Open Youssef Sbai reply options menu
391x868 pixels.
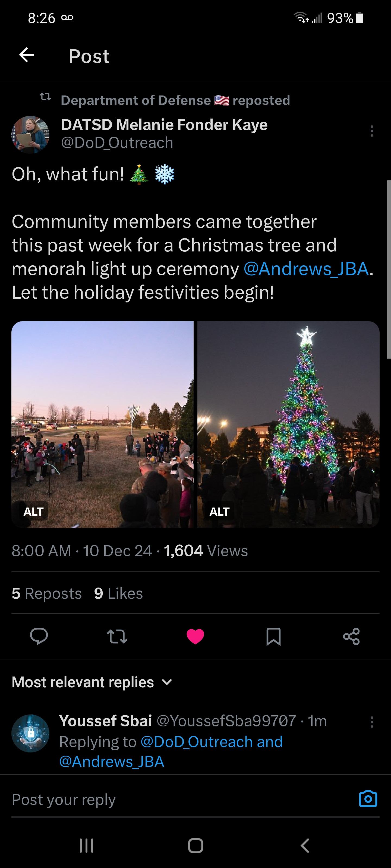[372, 722]
